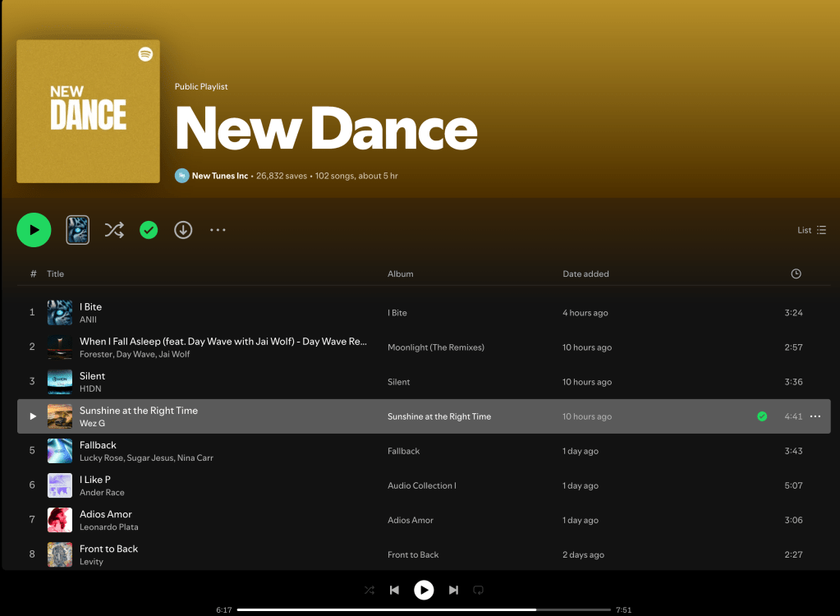Open New Tunes Inc profile link
Screen dimensions: 840x616
(219, 176)
